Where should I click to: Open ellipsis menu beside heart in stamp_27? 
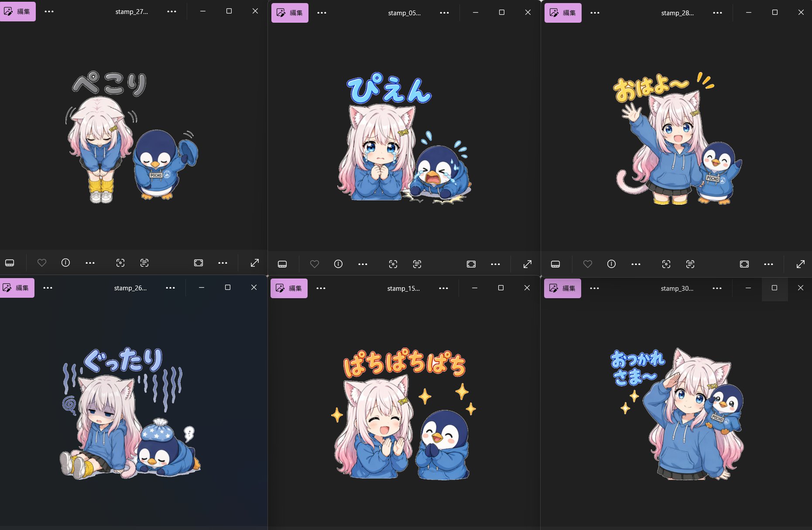pyautogui.click(x=90, y=263)
